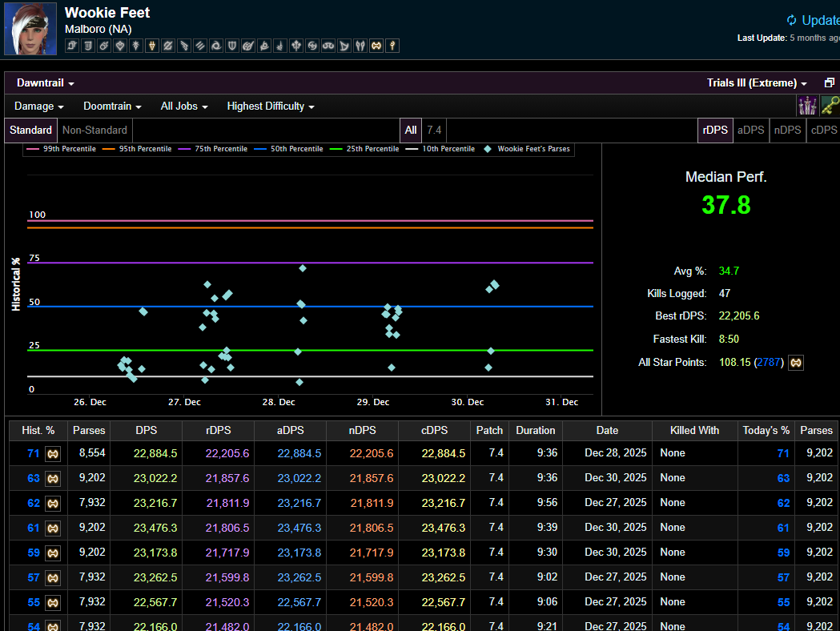Image resolution: width=840 pixels, height=631 pixels.
Task: Click the three swords icon
Action: tap(806, 106)
